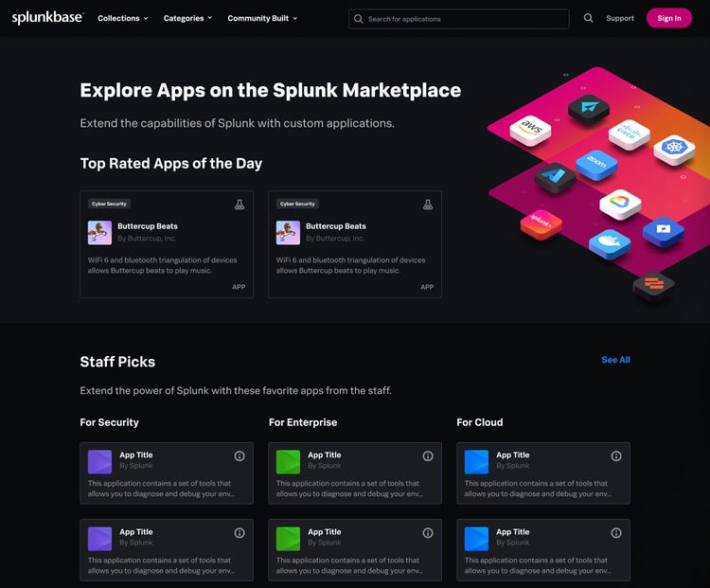710x588 pixels.
Task: Click the search magnifier icon beside Support
Action: coord(589,18)
